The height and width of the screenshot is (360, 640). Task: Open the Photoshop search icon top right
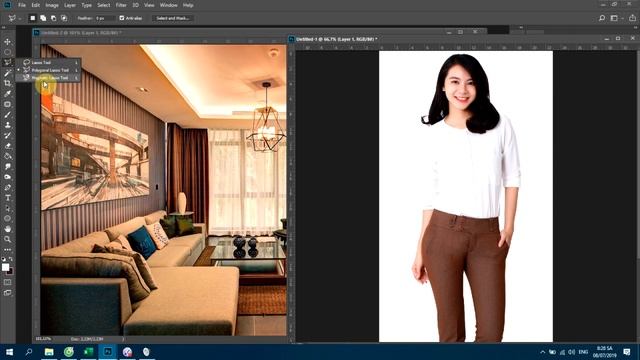(x=602, y=18)
